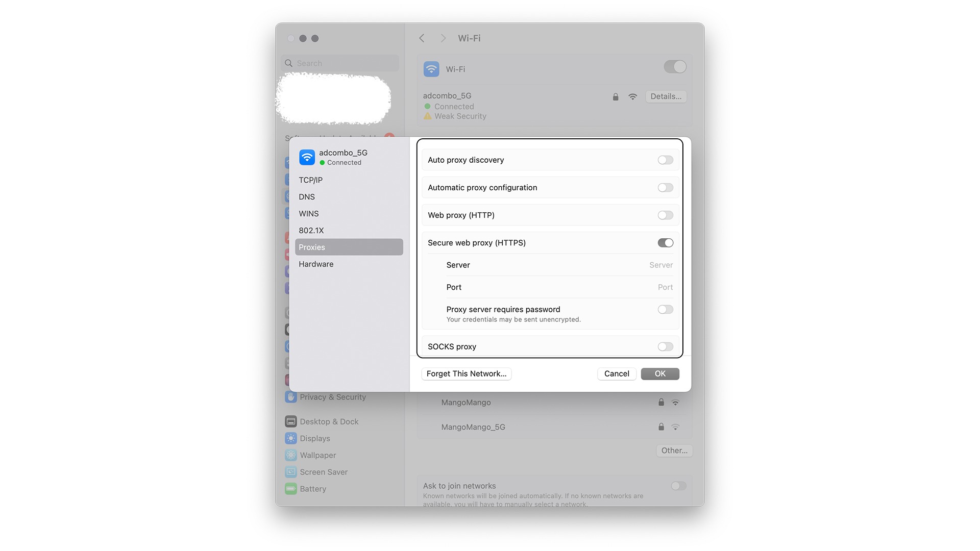
Task: Toggle the Auto proxy discovery switch
Action: pos(665,160)
